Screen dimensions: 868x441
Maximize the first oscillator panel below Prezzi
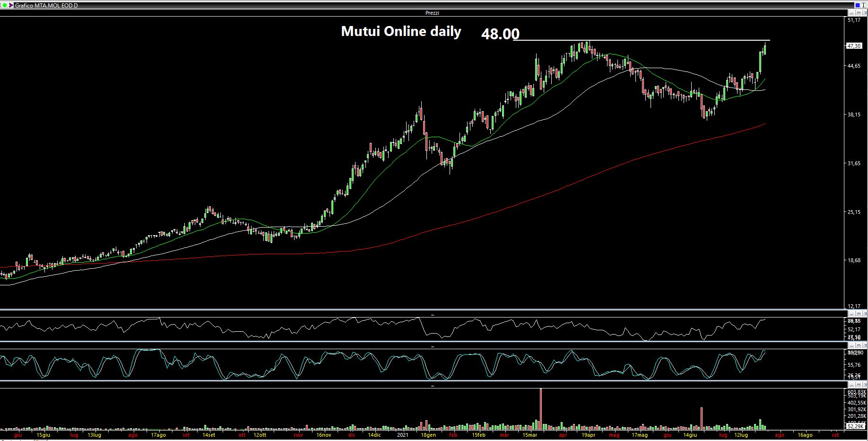[x=859, y=314]
